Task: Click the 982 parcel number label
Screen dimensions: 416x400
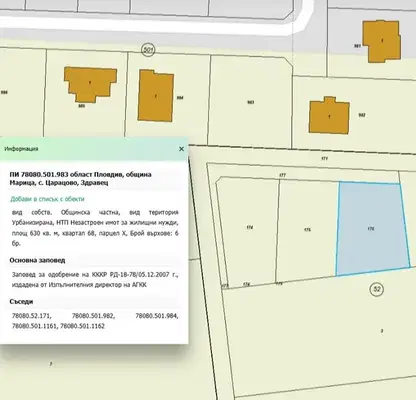Action: (x=362, y=115)
